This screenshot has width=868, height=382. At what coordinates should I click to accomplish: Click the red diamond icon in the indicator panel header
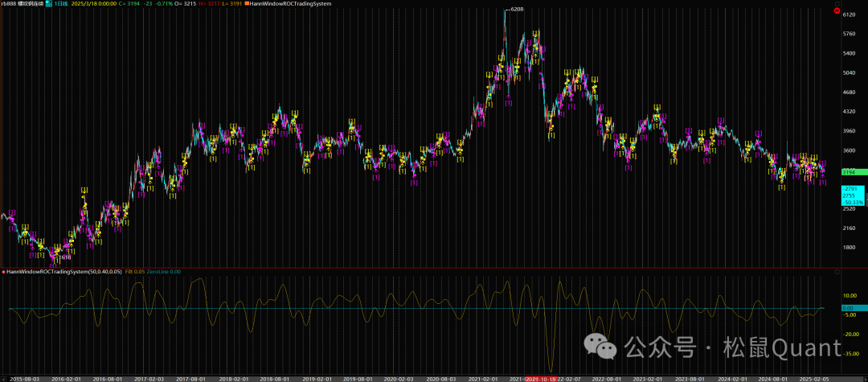coord(3,272)
